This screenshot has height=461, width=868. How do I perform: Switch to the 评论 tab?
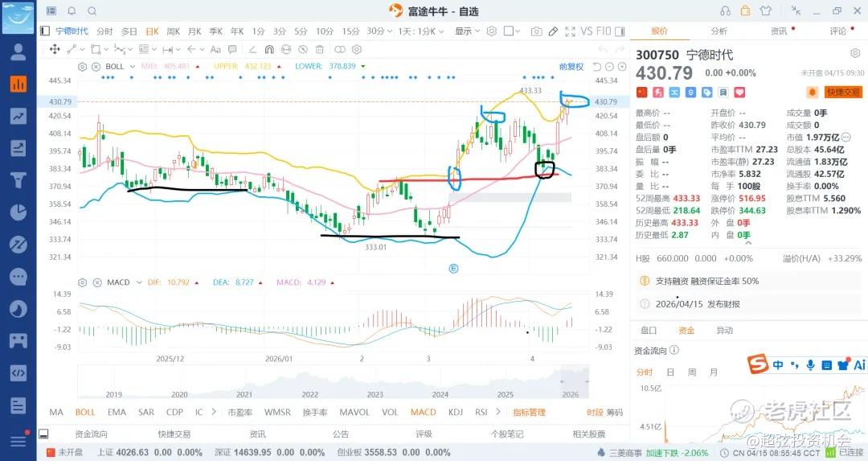tap(838, 31)
